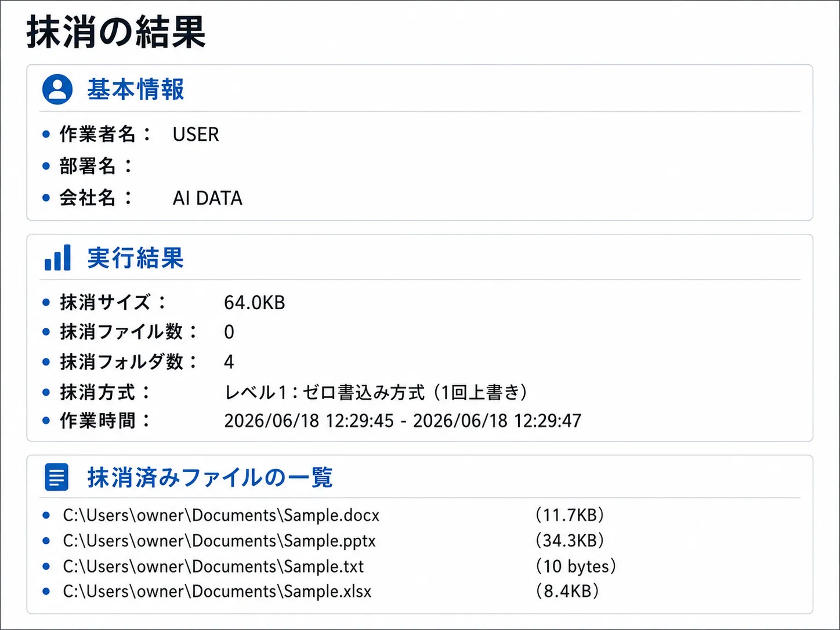Select the 0 value for 抹消ファイル数
The height and width of the screenshot is (630, 840).
tap(229, 332)
